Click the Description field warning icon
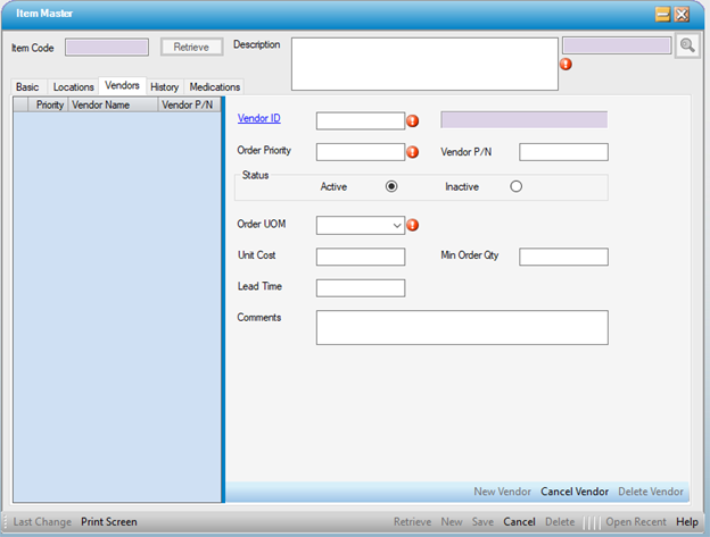710x537 pixels. tap(566, 64)
